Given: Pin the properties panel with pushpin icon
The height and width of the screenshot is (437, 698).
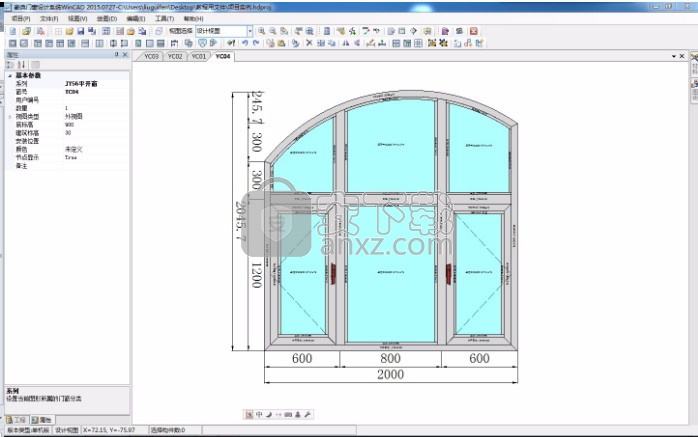Looking at the screenshot, I should [117, 54].
